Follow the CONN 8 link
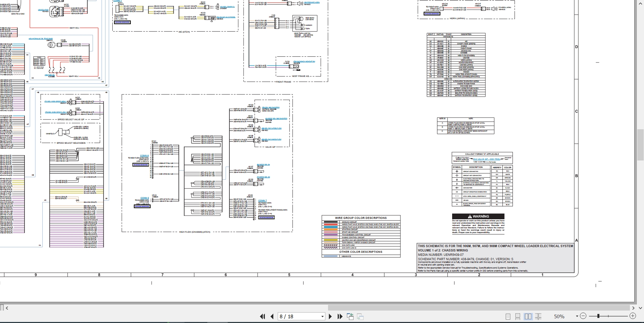The image size is (644, 323). [x=144, y=156]
